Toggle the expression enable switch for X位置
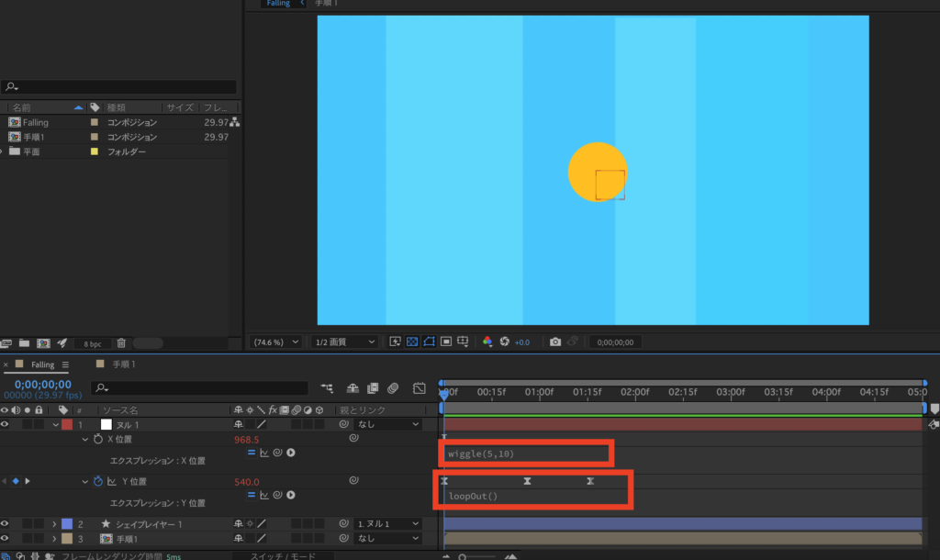This screenshot has height=560, width=940. [x=252, y=453]
